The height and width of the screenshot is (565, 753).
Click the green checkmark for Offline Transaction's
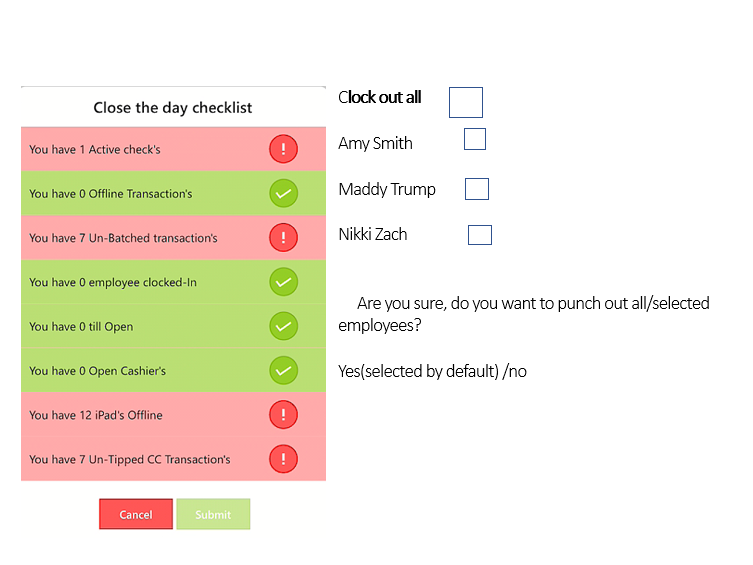click(x=283, y=193)
